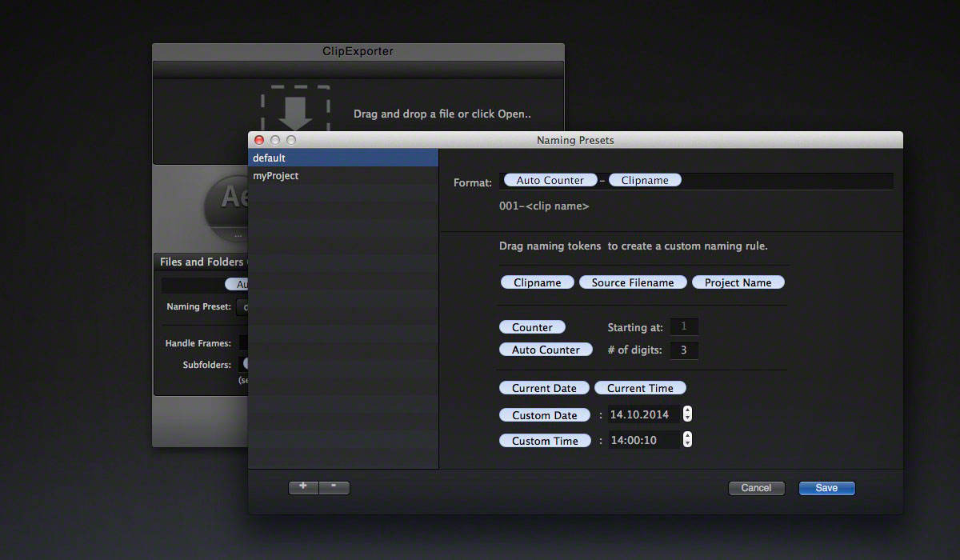The image size is (960, 560).
Task: Select the myProject preset
Action: click(x=343, y=175)
